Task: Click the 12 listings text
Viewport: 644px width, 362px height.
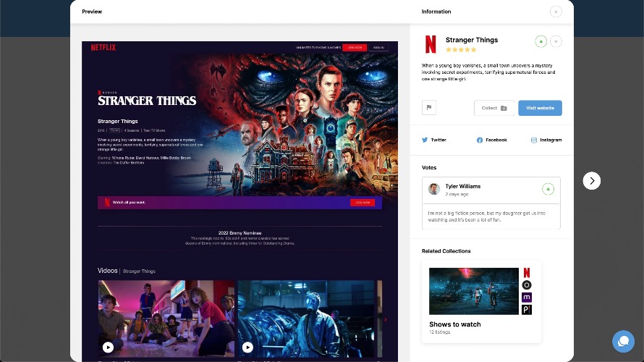Action: pos(439,332)
